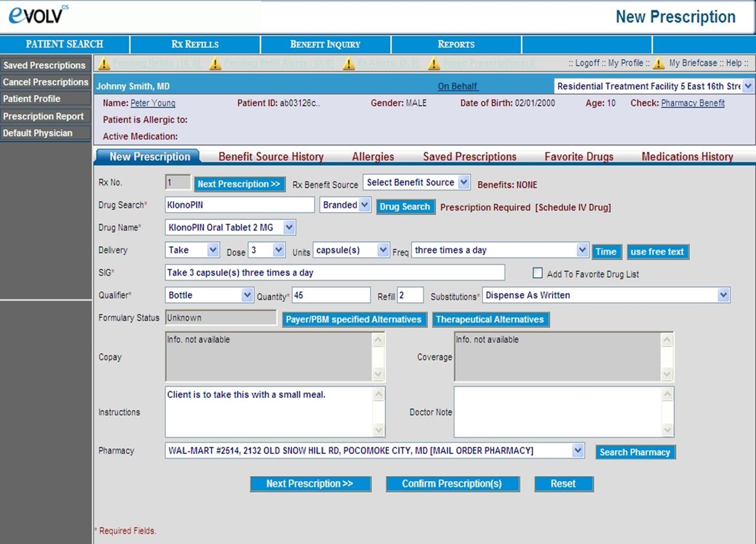The image size is (756, 544).
Task: Click Next Prescription button left of Confirm Prescription(s)
Action: (310, 484)
